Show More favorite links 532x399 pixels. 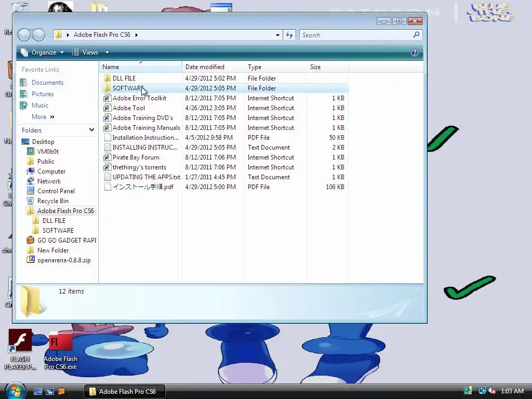tap(43, 117)
